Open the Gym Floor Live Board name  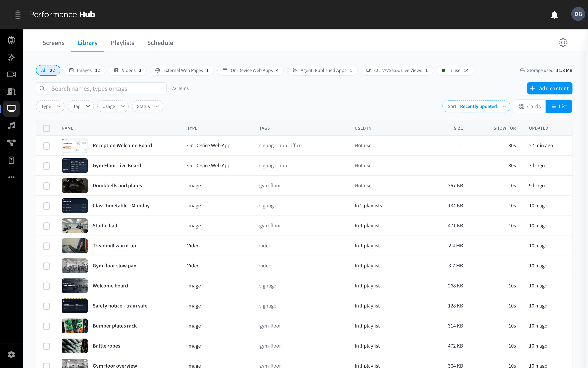point(117,166)
